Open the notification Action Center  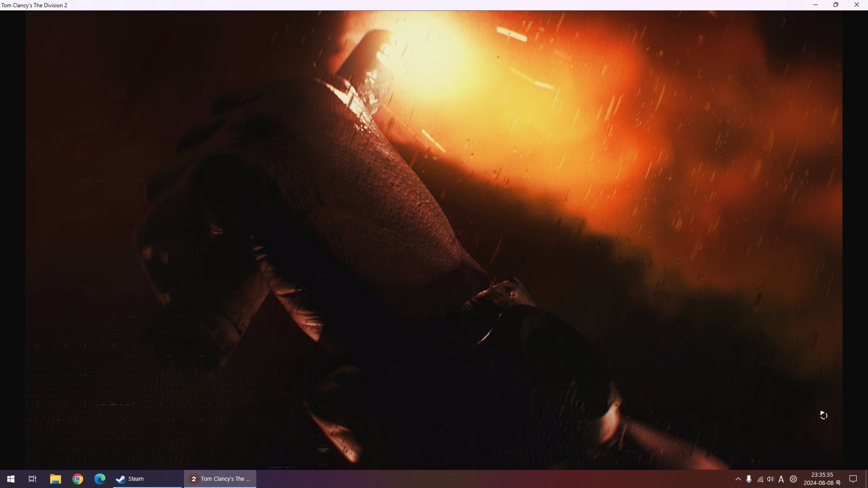click(853, 479)
